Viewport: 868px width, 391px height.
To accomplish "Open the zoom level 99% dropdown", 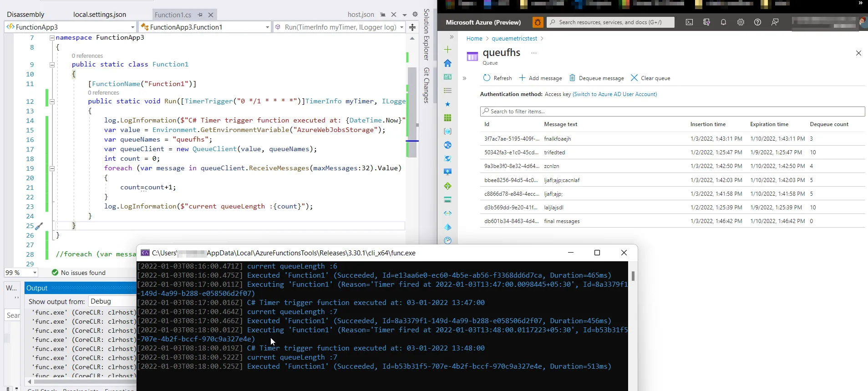I will (x=35, y=273).
